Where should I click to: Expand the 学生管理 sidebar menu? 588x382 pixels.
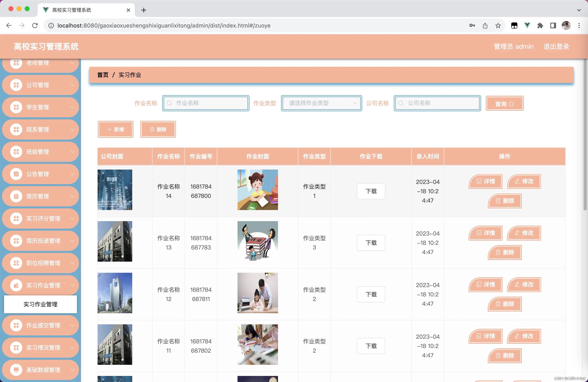tap(41, 107)
